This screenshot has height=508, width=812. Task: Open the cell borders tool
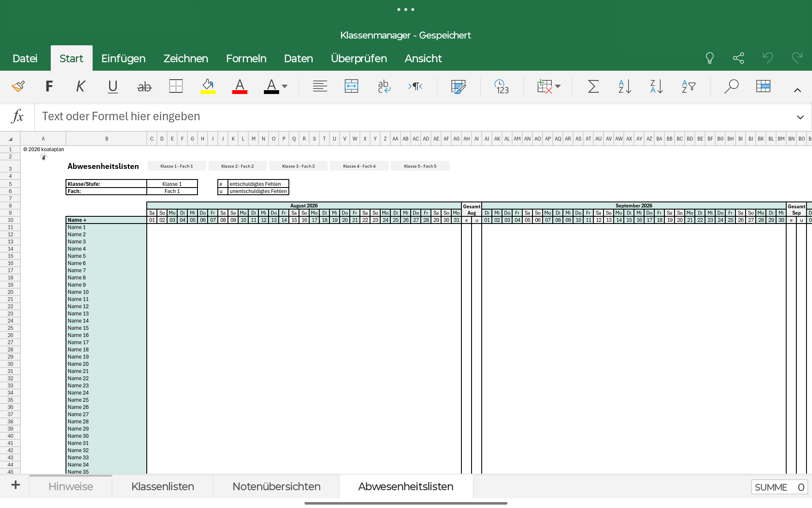pyautogui.click(x=176, y=86)
